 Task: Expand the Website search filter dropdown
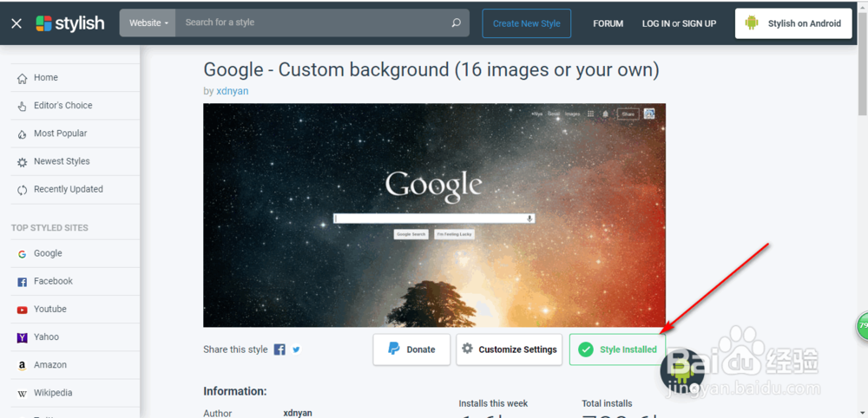click(x=148, y=23)
